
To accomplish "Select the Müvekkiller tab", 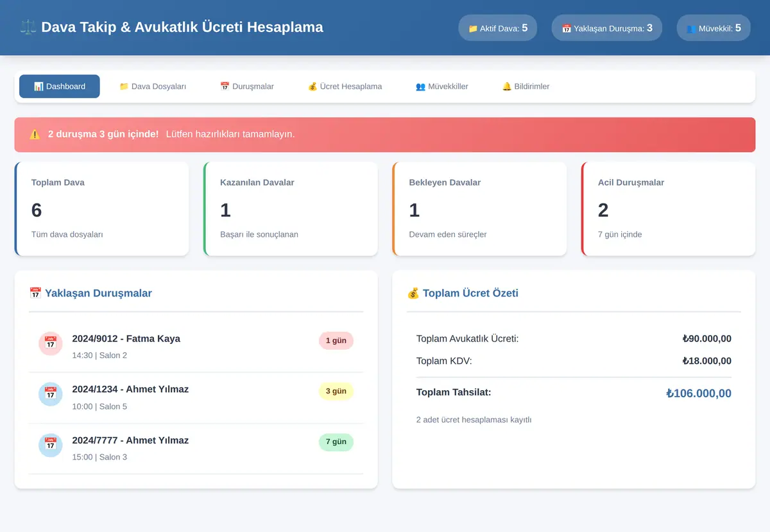I will (x=442, y=87).
